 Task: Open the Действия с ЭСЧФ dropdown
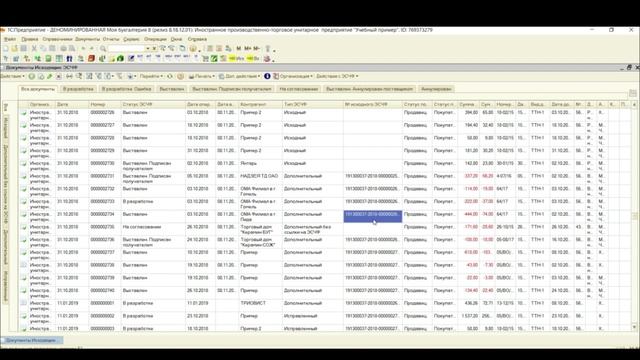(x=337, y=76)
